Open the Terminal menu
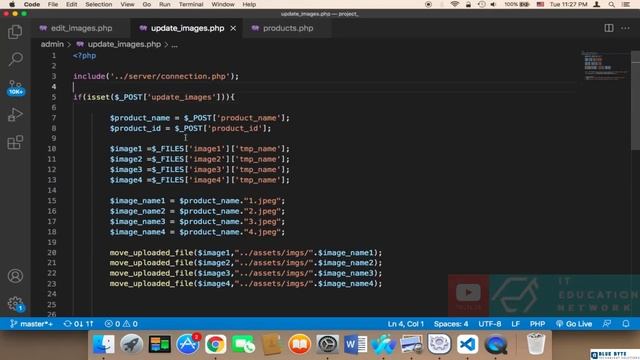Image resolution: width=640 pixels, height=360 pixels. (191, 4)
